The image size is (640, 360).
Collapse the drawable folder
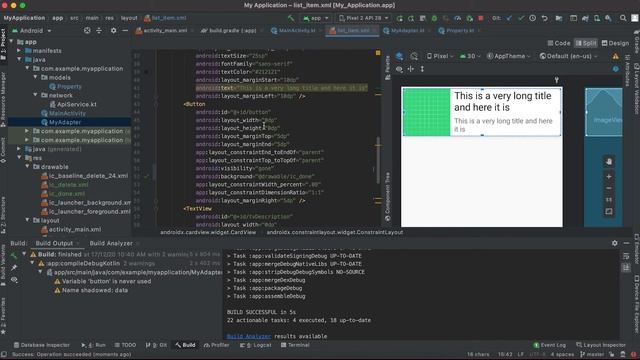27,167
